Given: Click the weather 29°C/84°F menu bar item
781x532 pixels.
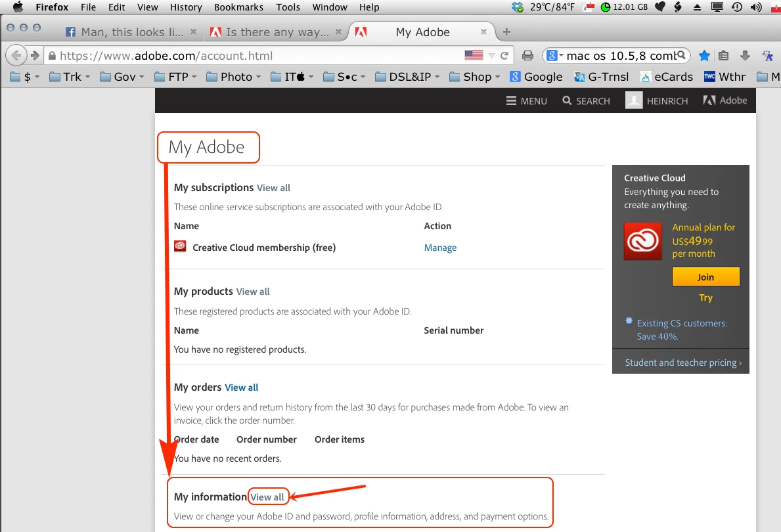Looking at the screenshot, I should tap(551, 7).
